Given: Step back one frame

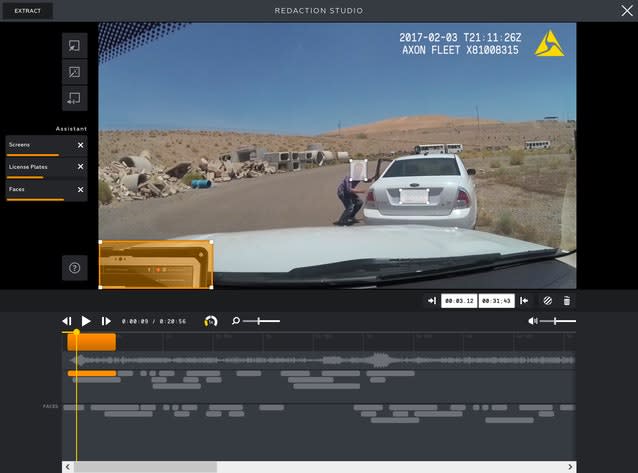Looking at the screenshot, I should point(67,321).
